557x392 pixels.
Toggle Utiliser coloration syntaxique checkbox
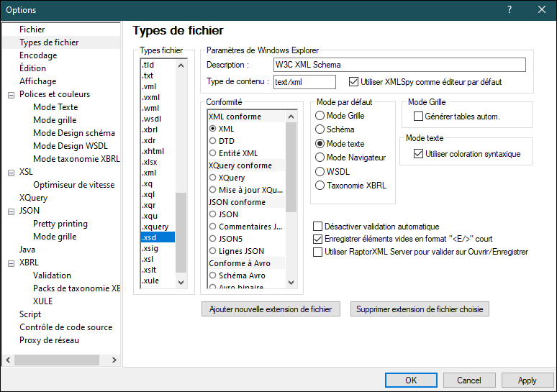tap(418, 153)
